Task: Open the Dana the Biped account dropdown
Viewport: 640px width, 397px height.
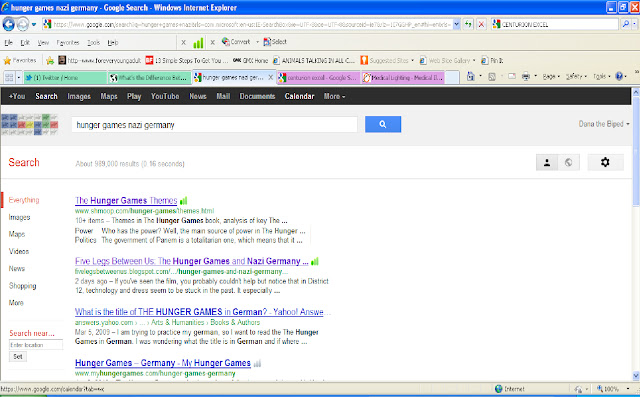Action: point(604,124)
